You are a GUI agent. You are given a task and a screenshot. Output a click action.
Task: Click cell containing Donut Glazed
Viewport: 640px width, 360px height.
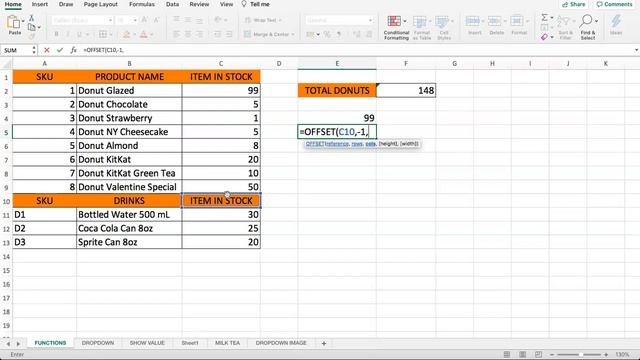coord(129,91)
